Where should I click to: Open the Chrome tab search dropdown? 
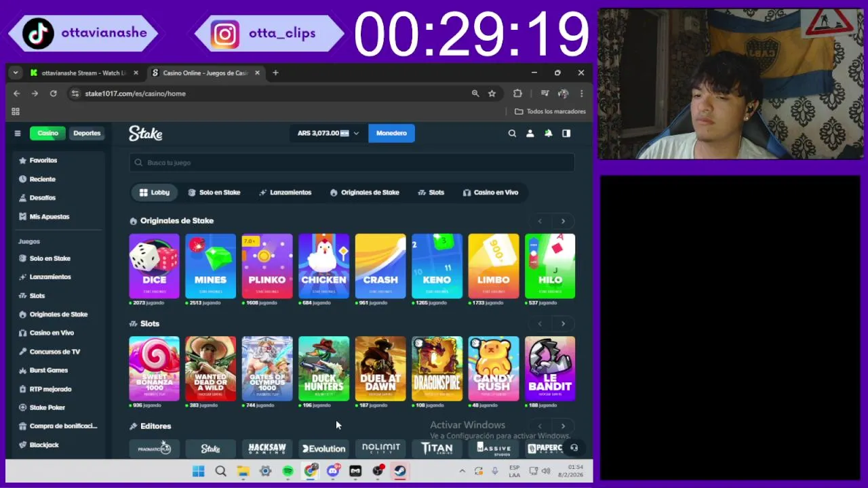click(15, 73)
